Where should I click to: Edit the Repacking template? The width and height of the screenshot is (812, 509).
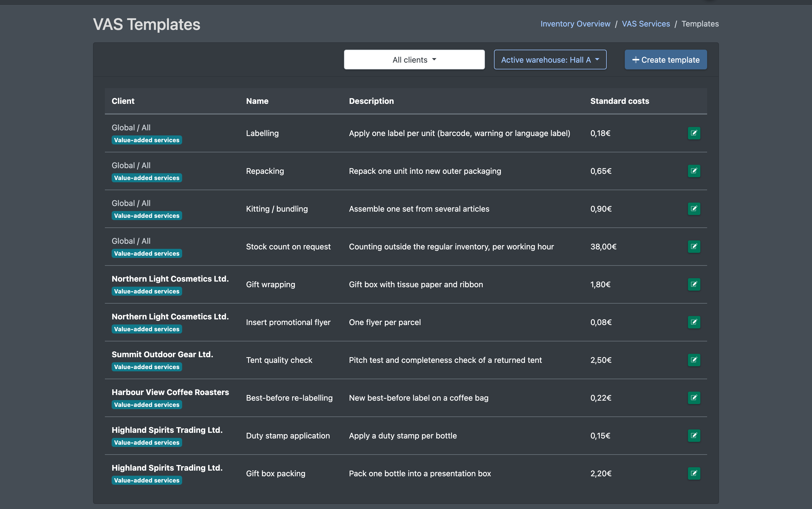pos(694,171)
